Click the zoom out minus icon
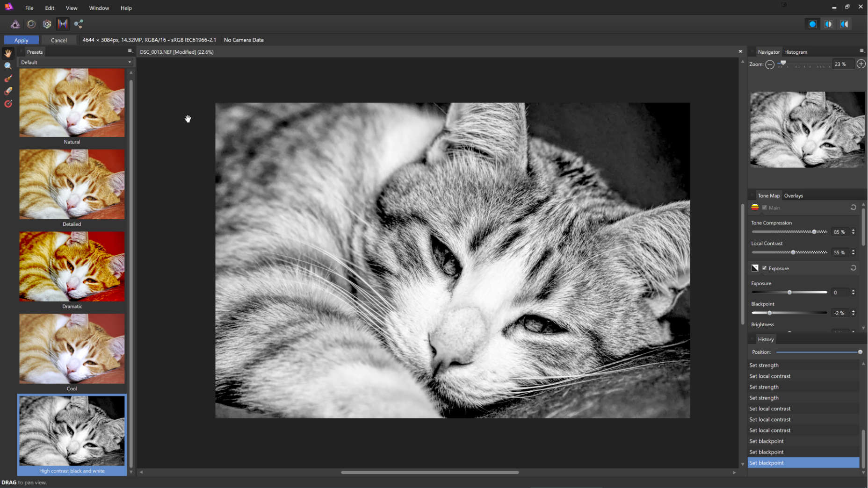This screenshot has width=868, height=488. pos(770,65)
